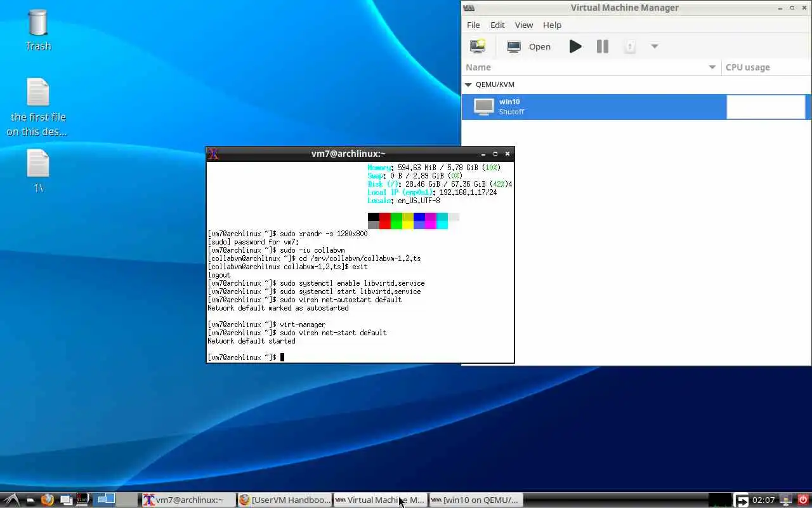
Task: Click the Virtual Machine Manager title bar icon
Action: (469, 8)
